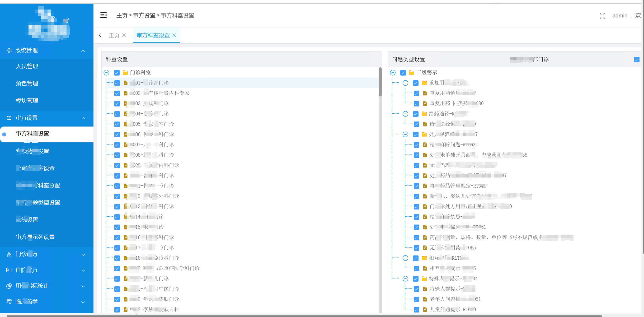Toggle the sidebar menu collapse icon
644x317 pixels.
tap(104, 15)
